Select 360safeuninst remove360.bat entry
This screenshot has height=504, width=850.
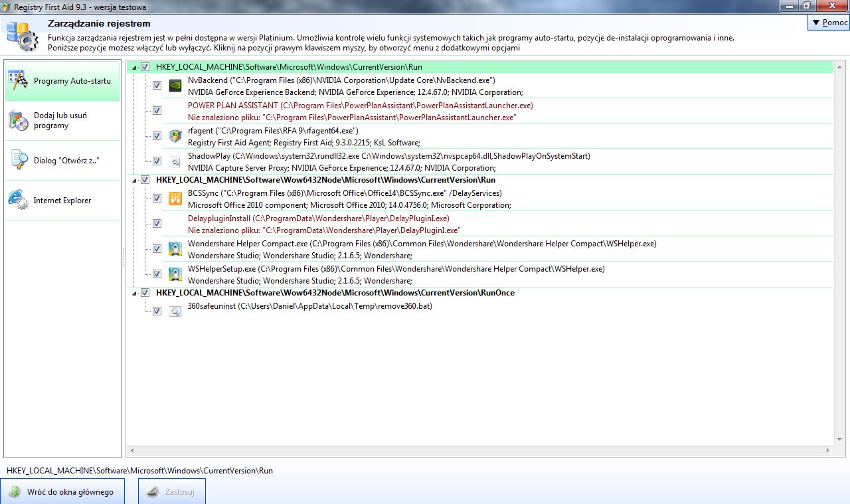309,306
